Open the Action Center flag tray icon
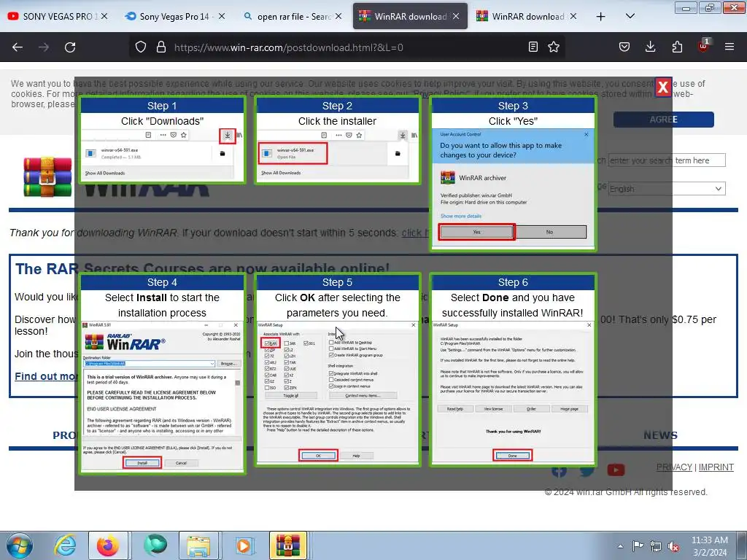Image resolution: width=747 pixels, height=560 pixels. (638, 546)
